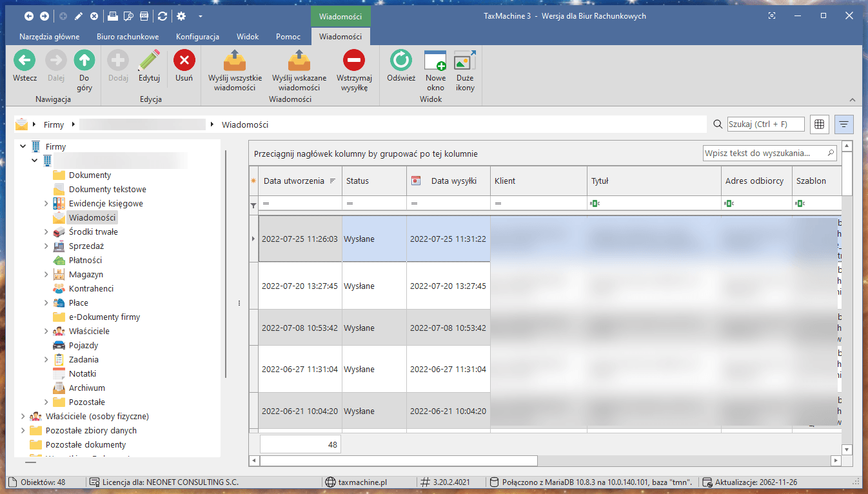Click the Wstrzymaj wysyłkę stop icon
Viewport: 868px width, 494px height.
click(353, 61)
